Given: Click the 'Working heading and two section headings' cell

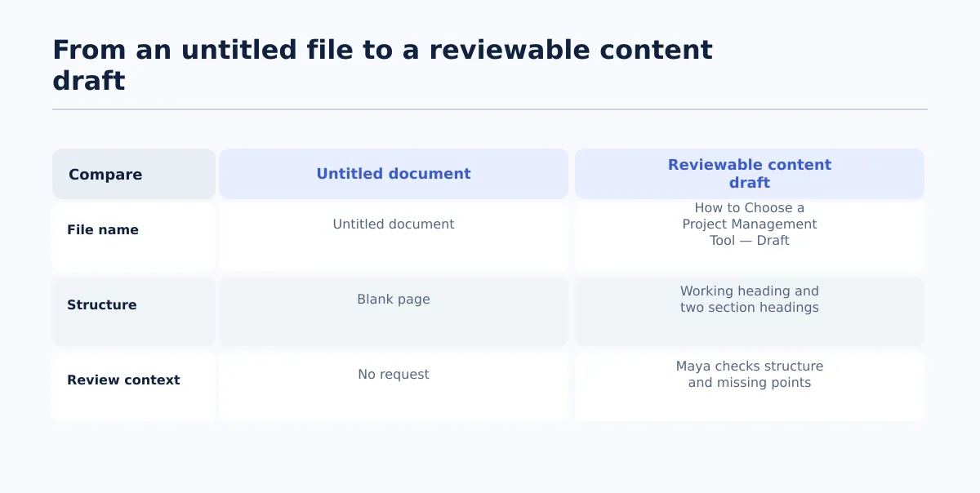Looking at the screenshot, I should coord(750,312).
